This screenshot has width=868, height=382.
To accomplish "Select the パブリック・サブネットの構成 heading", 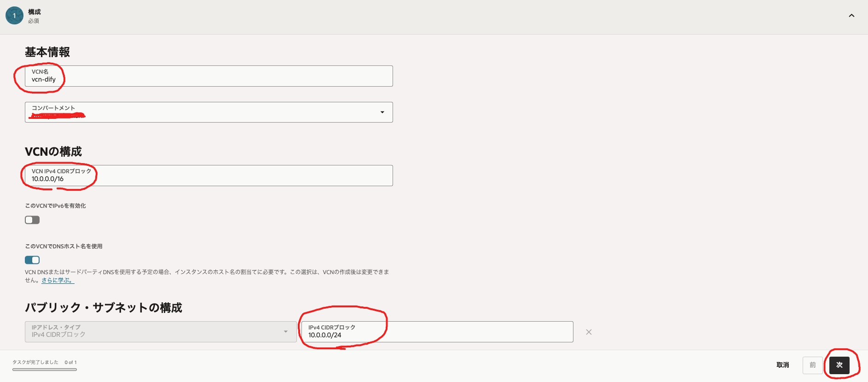I will [x=104, y=307].
